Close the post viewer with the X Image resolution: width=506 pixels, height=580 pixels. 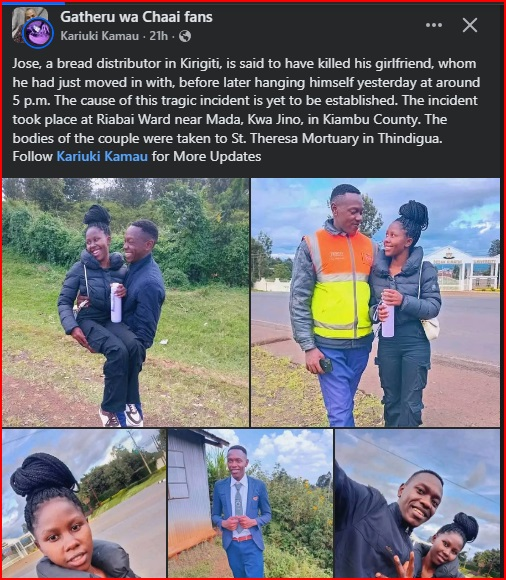(x=470, y=25)
